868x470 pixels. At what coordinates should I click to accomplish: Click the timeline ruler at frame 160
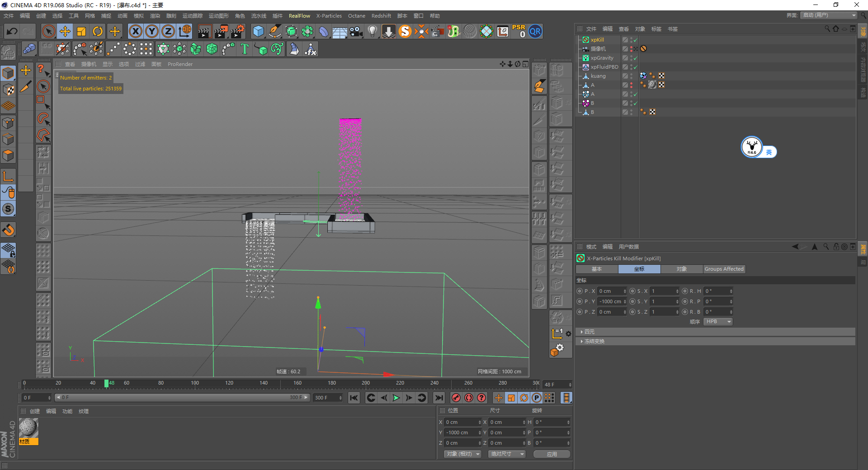[x=297, y=383]
